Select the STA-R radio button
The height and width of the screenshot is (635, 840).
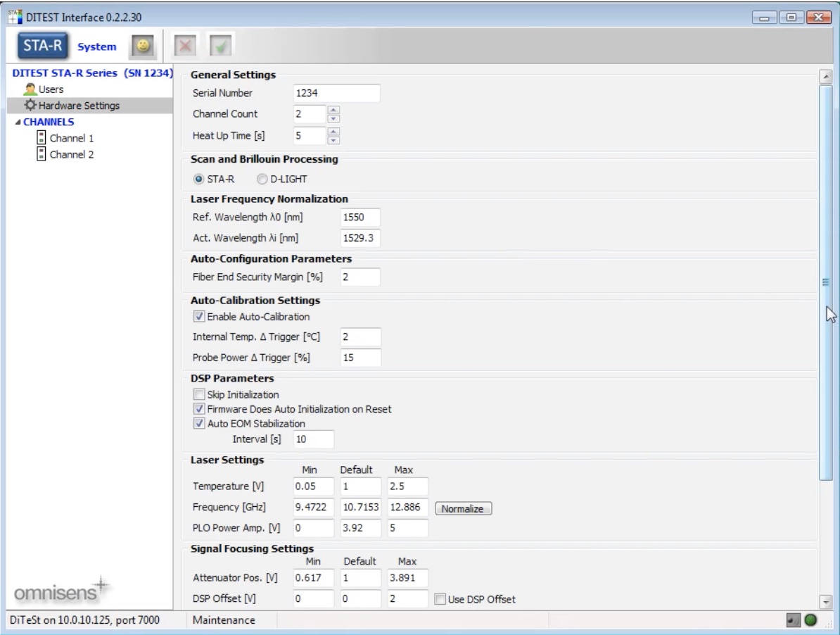(199, 179)
